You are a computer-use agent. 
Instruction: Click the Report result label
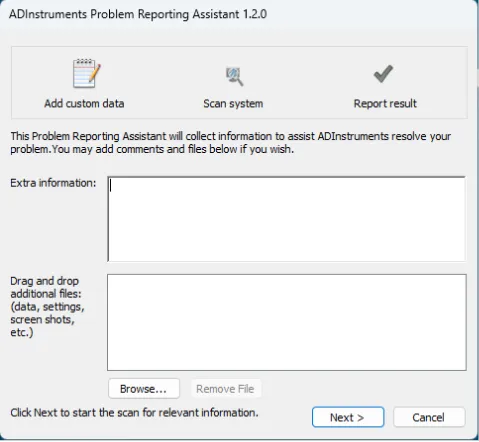click(x=385, y=104)
